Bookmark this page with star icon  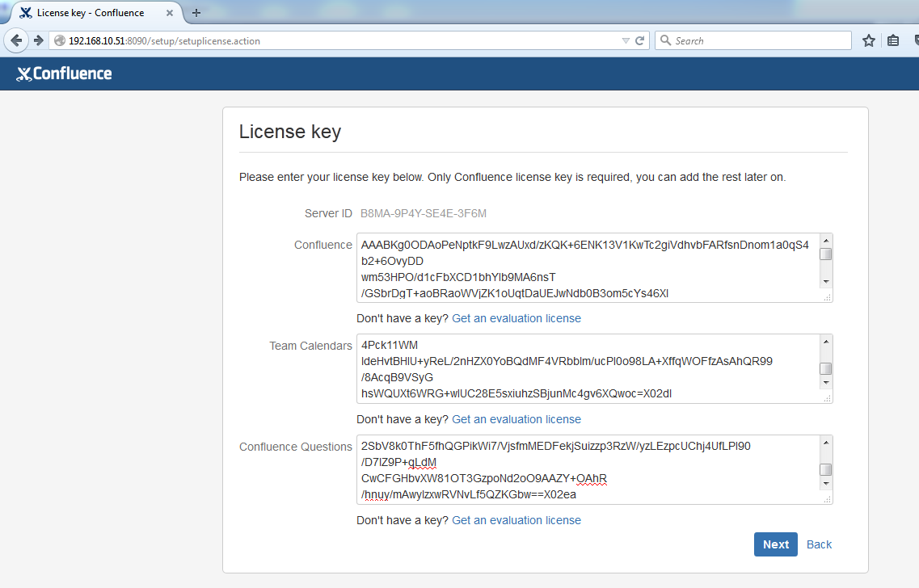(x=869, y=40)
